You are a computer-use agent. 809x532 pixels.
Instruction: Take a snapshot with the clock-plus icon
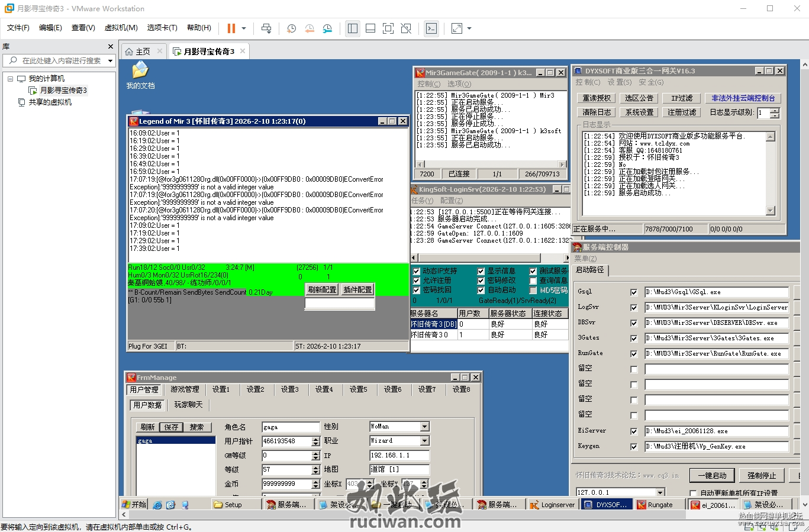291,28
